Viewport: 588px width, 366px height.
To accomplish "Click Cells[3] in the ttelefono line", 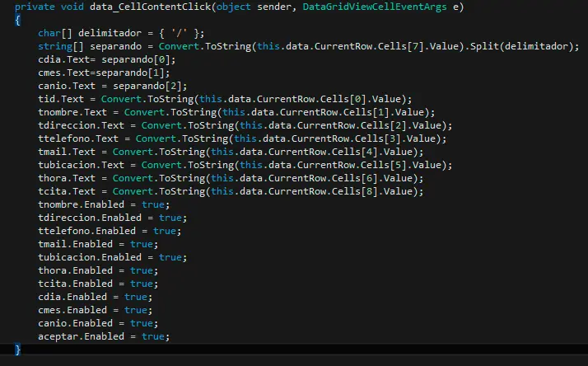I will click(378, 138).
